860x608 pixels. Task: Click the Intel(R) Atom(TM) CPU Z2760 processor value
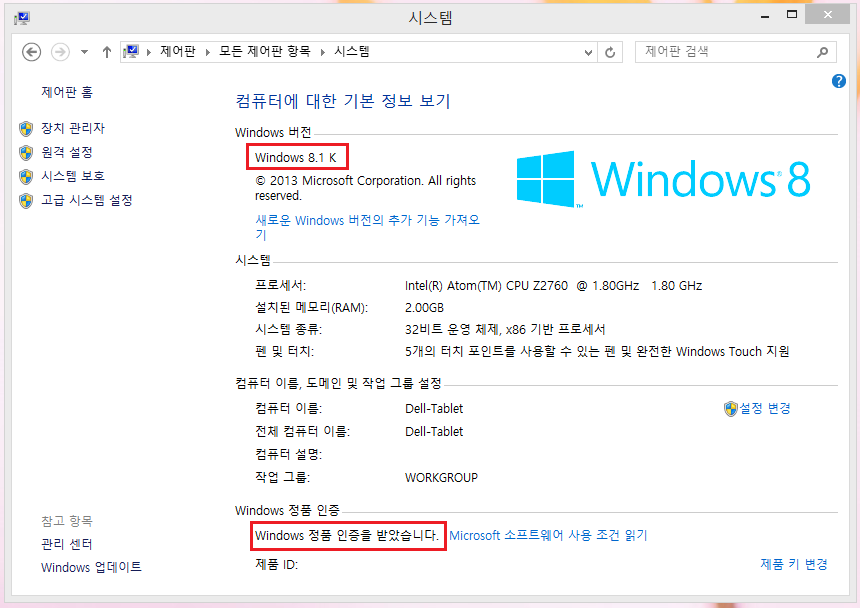point(553,286)
